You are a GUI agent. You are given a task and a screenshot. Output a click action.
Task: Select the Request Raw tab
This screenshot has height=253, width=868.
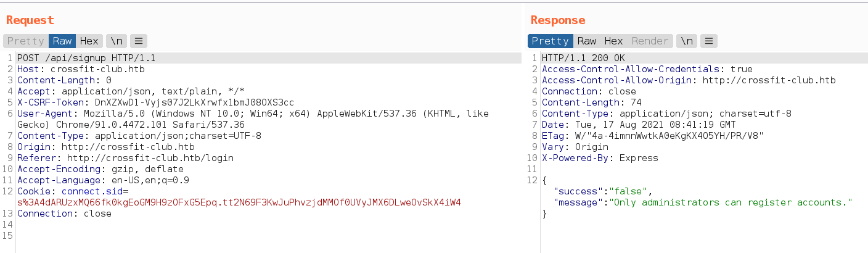click(x=62, y=41)
